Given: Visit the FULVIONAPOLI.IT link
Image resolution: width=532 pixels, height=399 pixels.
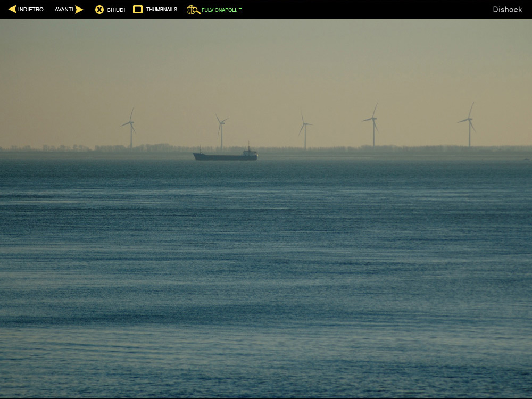Looking at the screenshot, I should tap(221, 10).
